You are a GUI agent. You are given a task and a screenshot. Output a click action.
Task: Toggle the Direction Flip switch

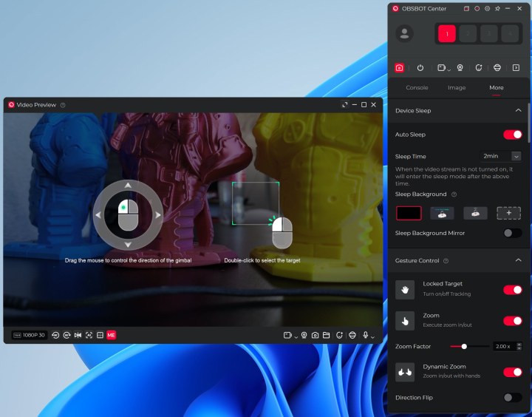[512, 397]
